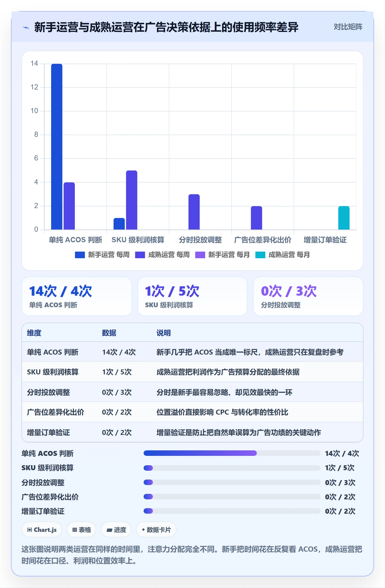Click the 数据 column header in the table
The height and width of the screenshot is (588, 385).
[x=109, y=333]
